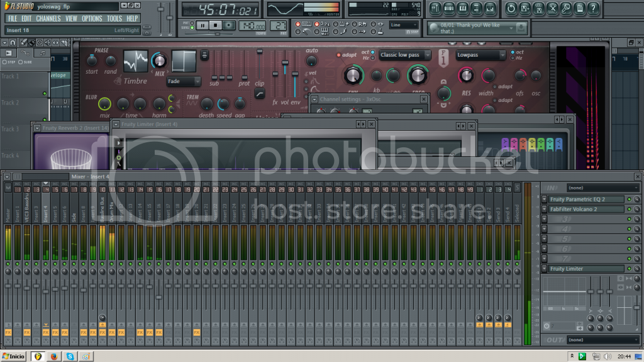Toggle Fruity Parametric EQ 2 enable LED
The width and height of the screenshot is (644, 362).
629,200
